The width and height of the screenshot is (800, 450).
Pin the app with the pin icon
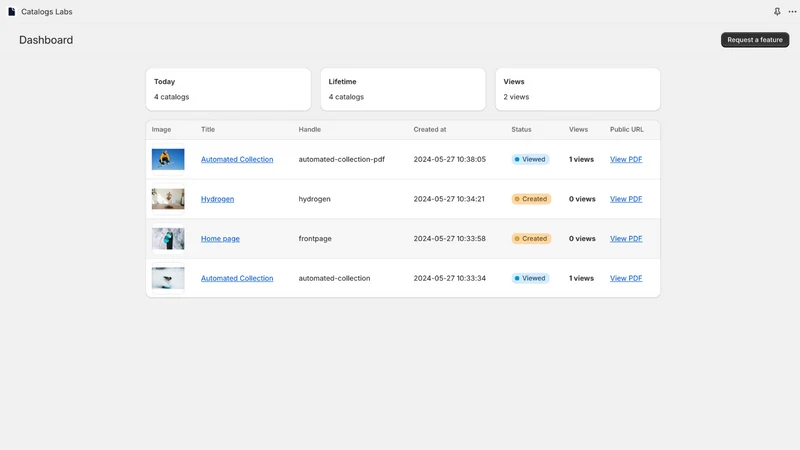point(777,11)
